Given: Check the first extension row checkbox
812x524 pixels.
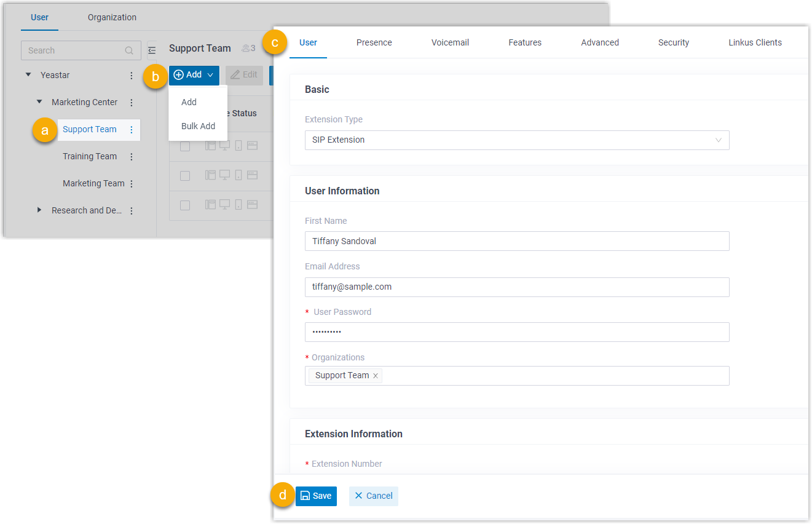Looking at the screenshot, I should [185, 146].
